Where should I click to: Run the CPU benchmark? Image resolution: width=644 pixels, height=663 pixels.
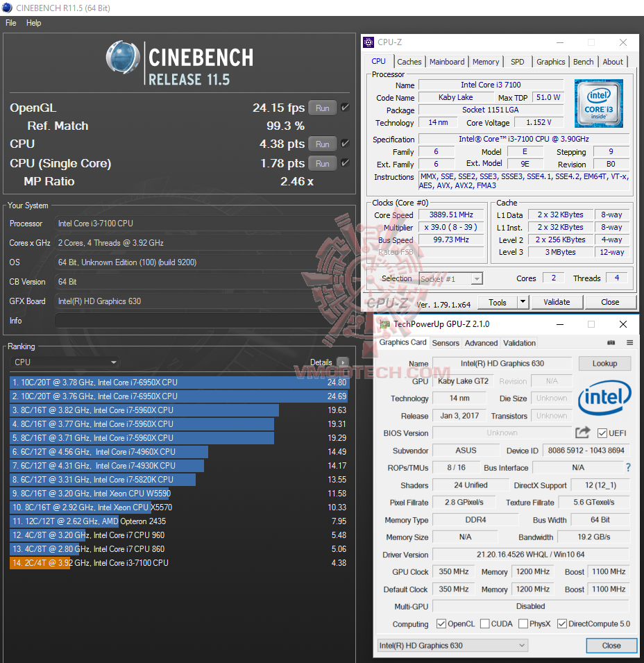pyautogui.click(x=323, y=144)
